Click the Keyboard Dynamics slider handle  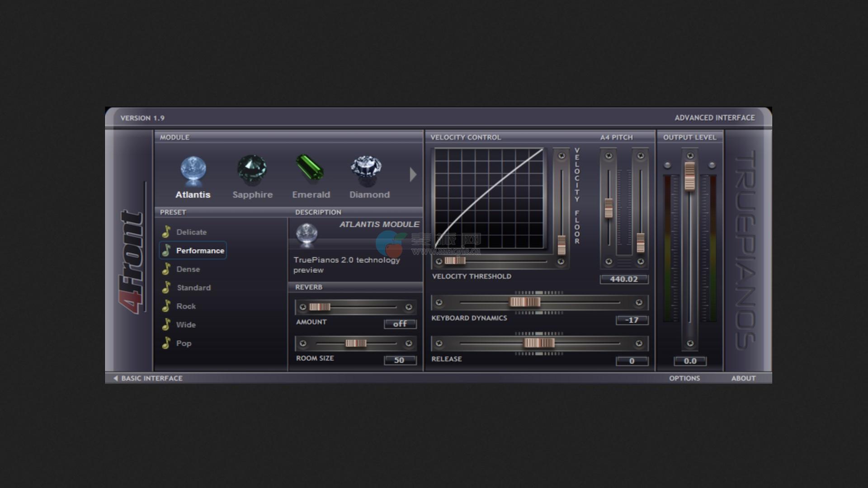pos(525,302)
